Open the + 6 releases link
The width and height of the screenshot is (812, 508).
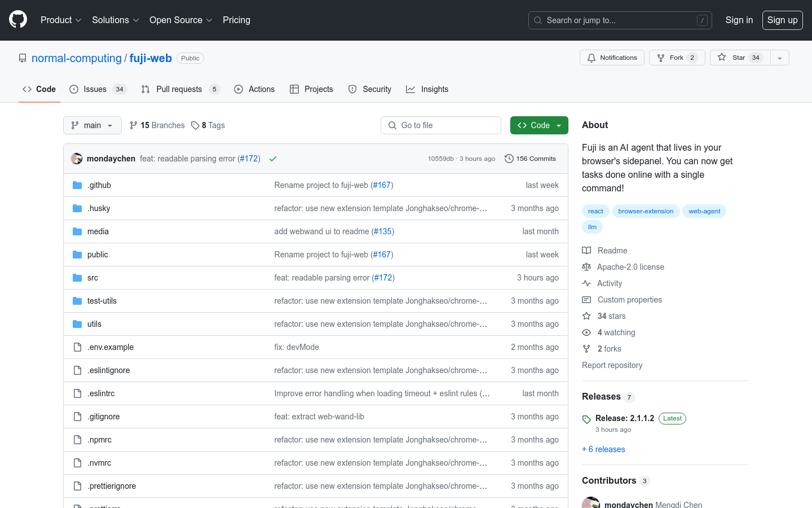click(x=603, y=449)
